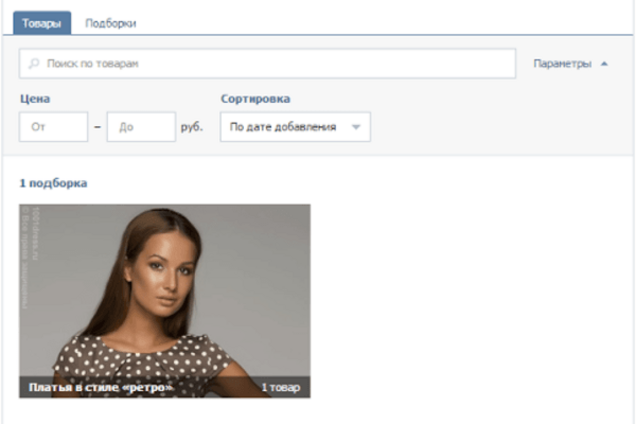Click the sort dropdown arrow icon

coord(355,128)
